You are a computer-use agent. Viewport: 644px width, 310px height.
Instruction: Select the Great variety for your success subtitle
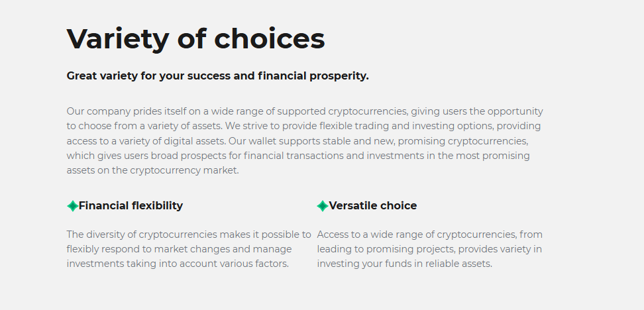(218, 76)
